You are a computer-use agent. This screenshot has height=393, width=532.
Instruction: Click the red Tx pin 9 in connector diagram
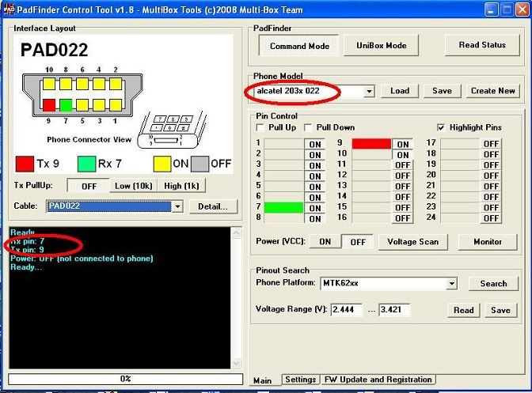pyautogui.click(x=49, y=104)
